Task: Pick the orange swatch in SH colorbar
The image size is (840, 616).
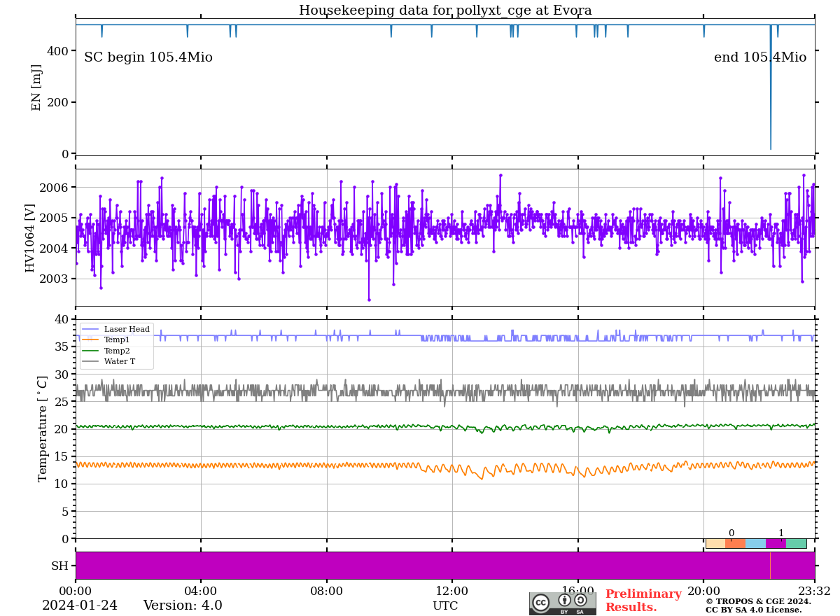Action: [x=736, y=543]
